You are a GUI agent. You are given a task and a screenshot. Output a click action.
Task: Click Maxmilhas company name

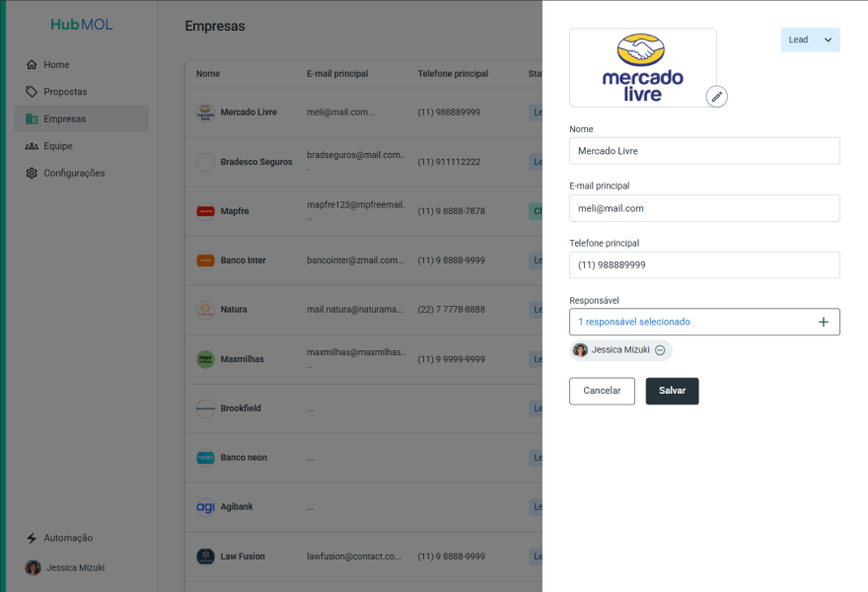click(x=242, y=359)
